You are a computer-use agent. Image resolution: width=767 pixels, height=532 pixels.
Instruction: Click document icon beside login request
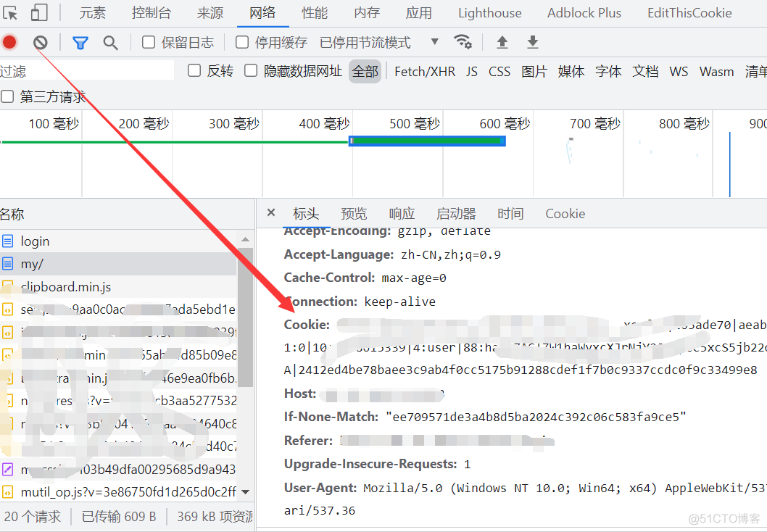(x=8, y=241)
